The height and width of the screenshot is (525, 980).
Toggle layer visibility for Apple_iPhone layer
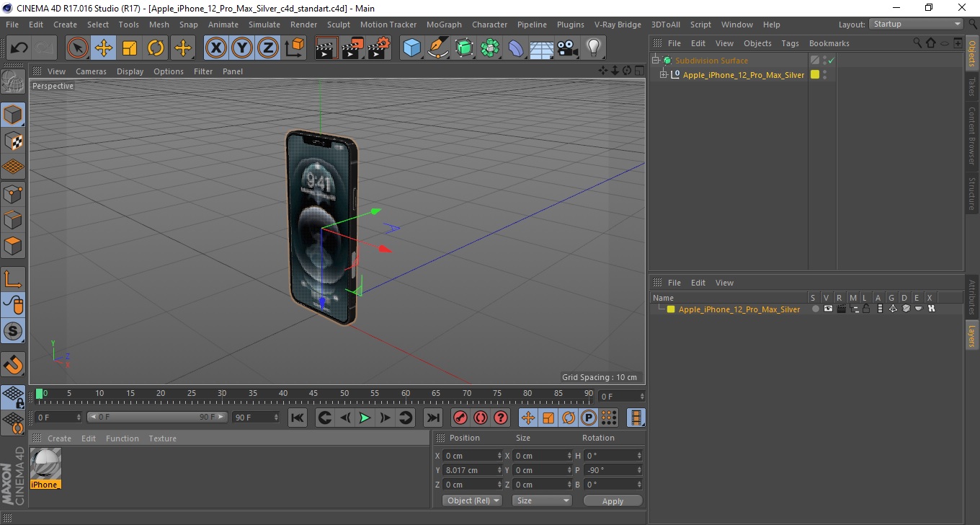[x=828, y=309]
